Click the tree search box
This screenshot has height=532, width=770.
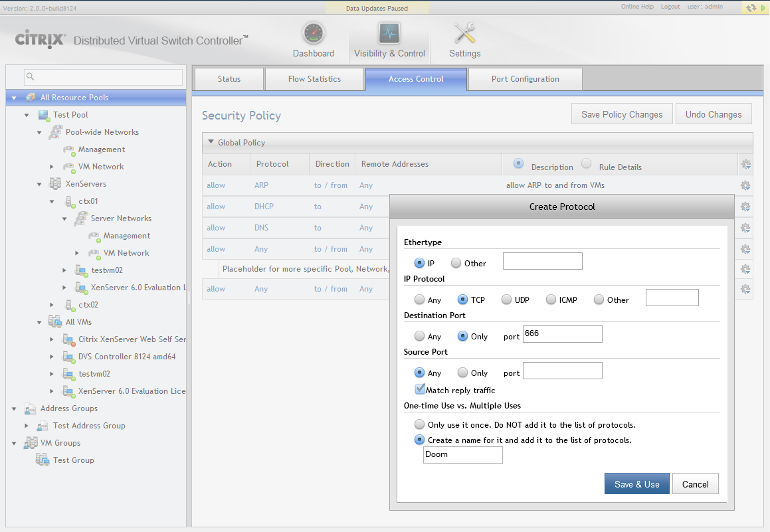coord(103,77)
